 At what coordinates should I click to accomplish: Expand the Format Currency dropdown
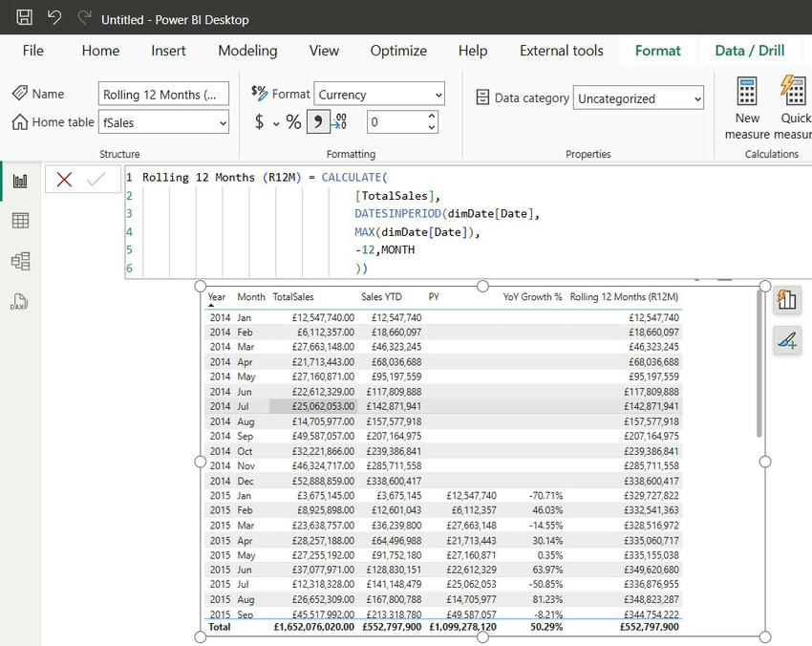tap(379, 94)
